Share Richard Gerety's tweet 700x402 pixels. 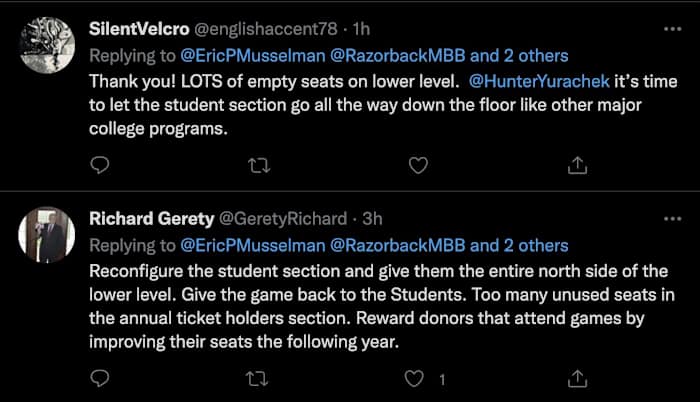[577, 379]
